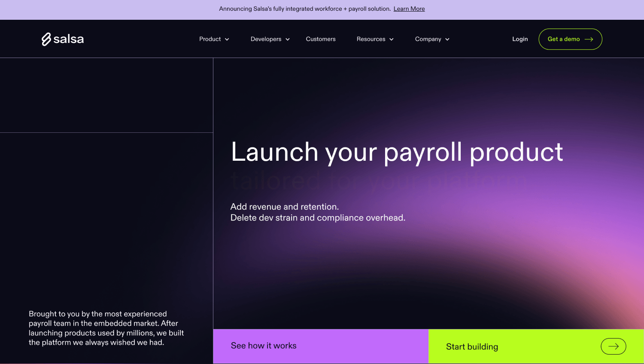The height and width of the screenshot is (364, 644).
Task: Open the Resources menu
Action: (x=375, y=39)
